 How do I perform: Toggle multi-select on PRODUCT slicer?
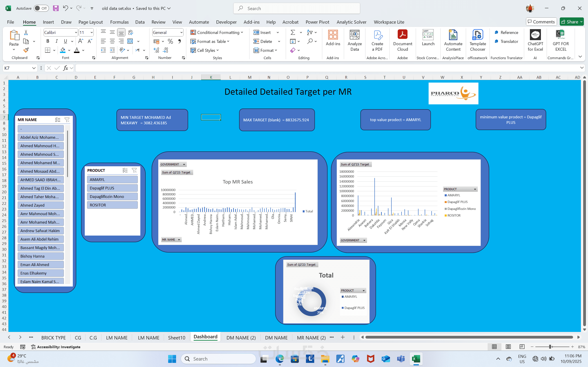(125, 170)
